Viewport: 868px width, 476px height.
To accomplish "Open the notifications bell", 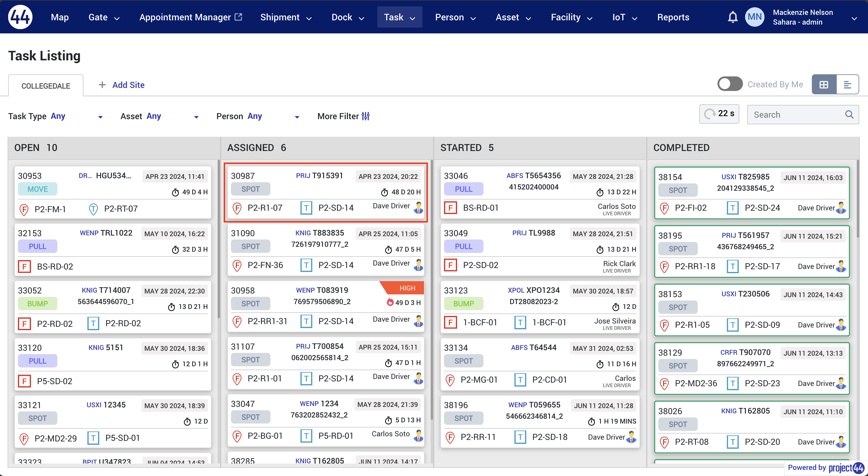I will [x=733, y=17].
